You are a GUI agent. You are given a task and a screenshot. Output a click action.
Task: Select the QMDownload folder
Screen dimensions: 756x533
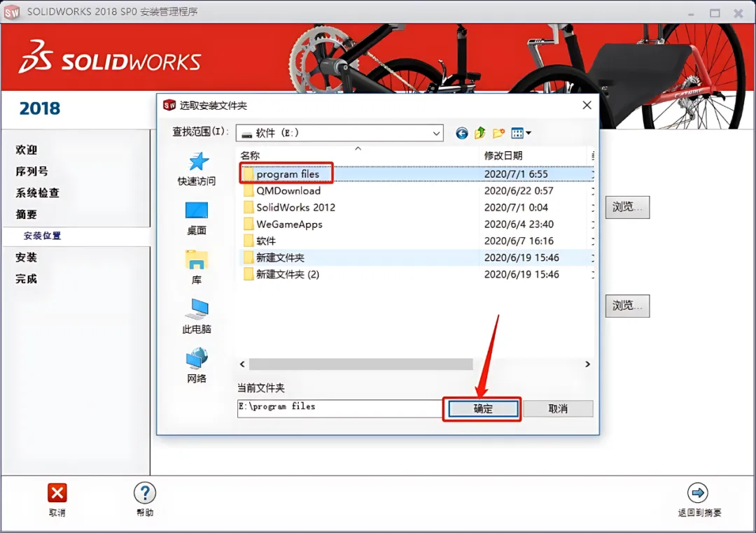click(288, 191)
